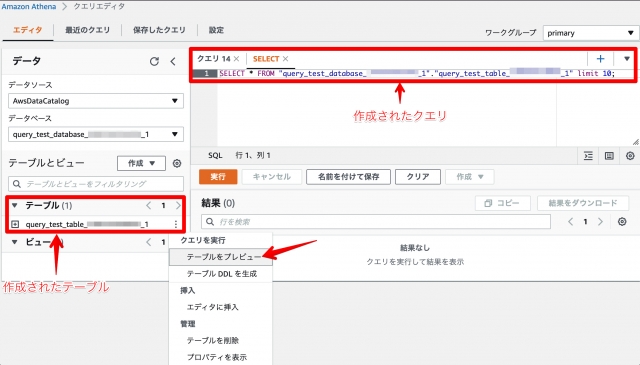Go to the previous results page
640x365 pixels.
coord(571,222)
